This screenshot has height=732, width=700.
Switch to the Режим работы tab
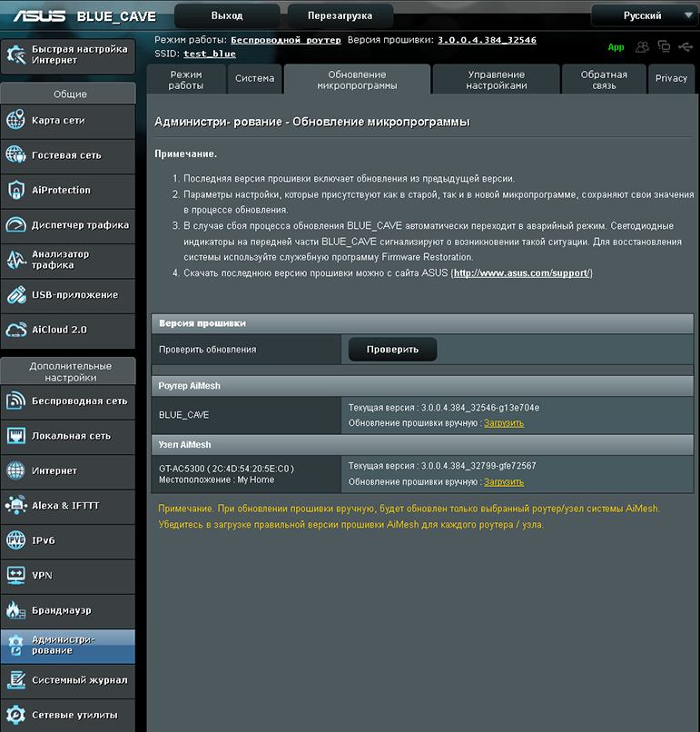coord(186,80)
